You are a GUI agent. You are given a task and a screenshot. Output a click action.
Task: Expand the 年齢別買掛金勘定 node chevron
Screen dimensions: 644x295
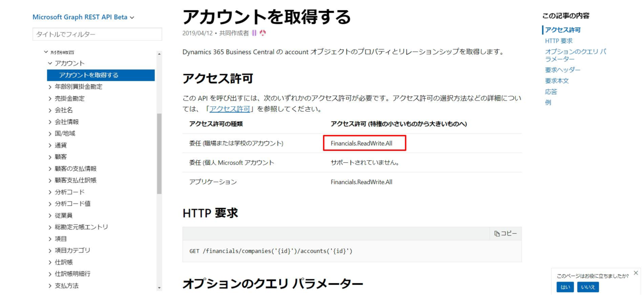pyautogui.click(x=50, y=87)
